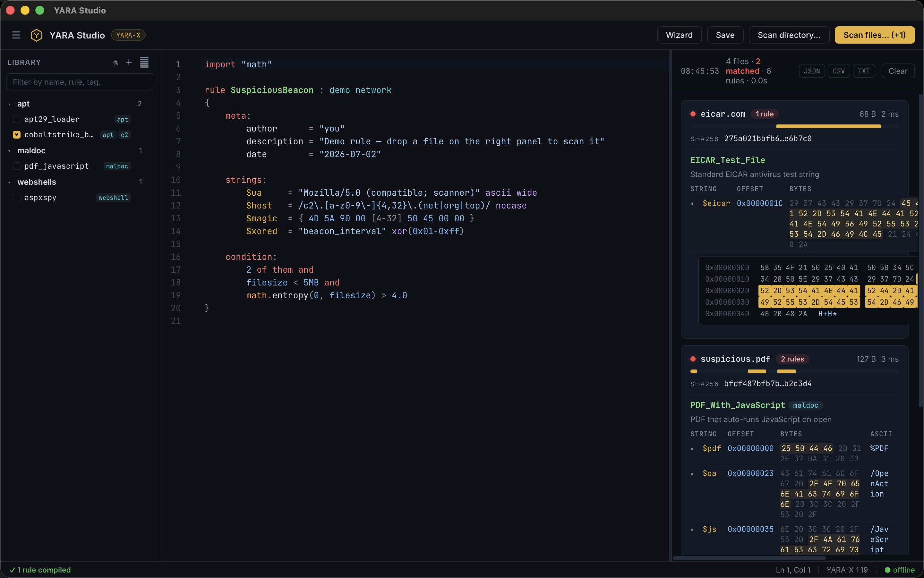Image resolution: width=924 pixels, height=578 pixels.
Task: Click the green offline status indicator
Action: [899, 570]
